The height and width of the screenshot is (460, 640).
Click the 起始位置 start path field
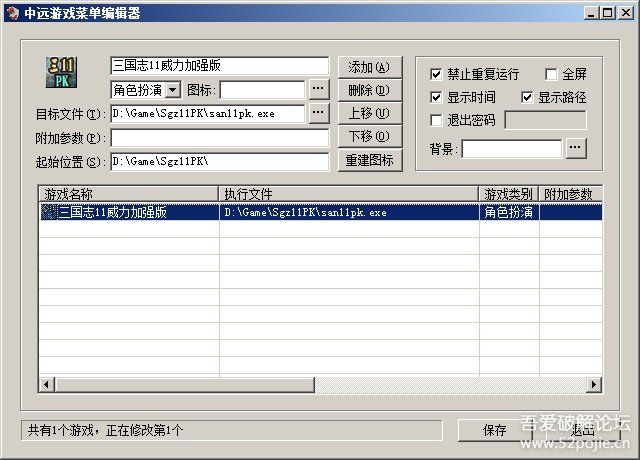point(218,161)
